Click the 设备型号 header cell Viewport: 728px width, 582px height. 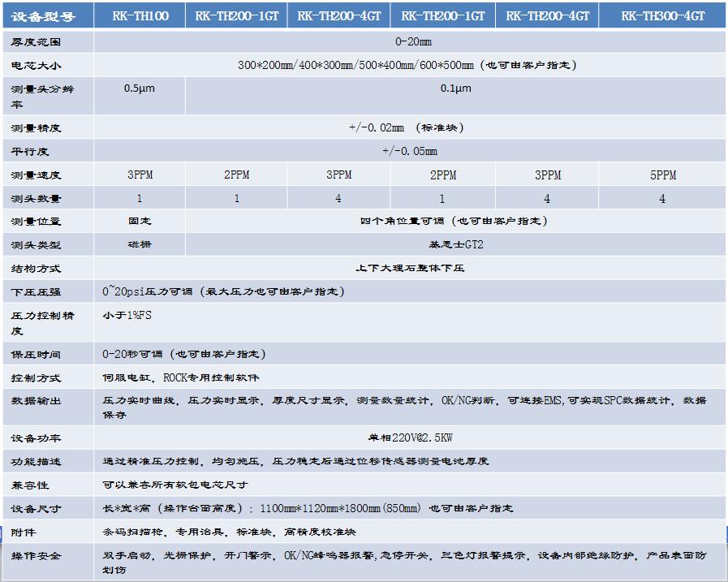pos(46,14)
